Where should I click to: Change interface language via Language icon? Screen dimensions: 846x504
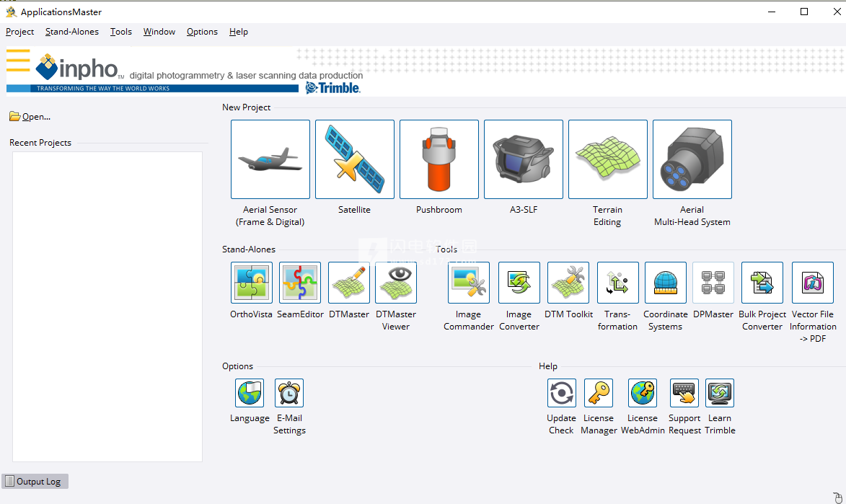250,393
